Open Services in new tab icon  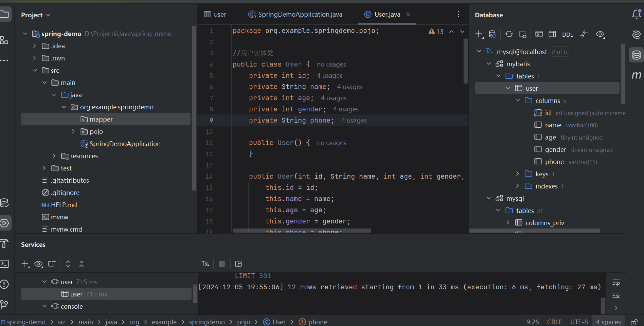click(52, 264)
